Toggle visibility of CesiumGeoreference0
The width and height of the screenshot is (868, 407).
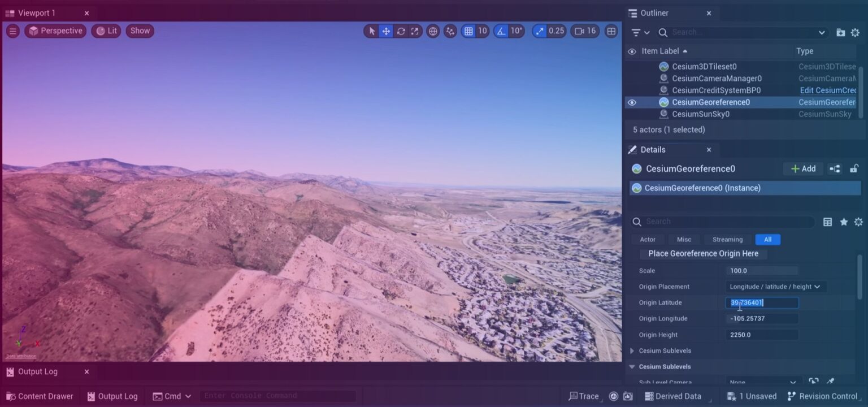coord(632,102)
